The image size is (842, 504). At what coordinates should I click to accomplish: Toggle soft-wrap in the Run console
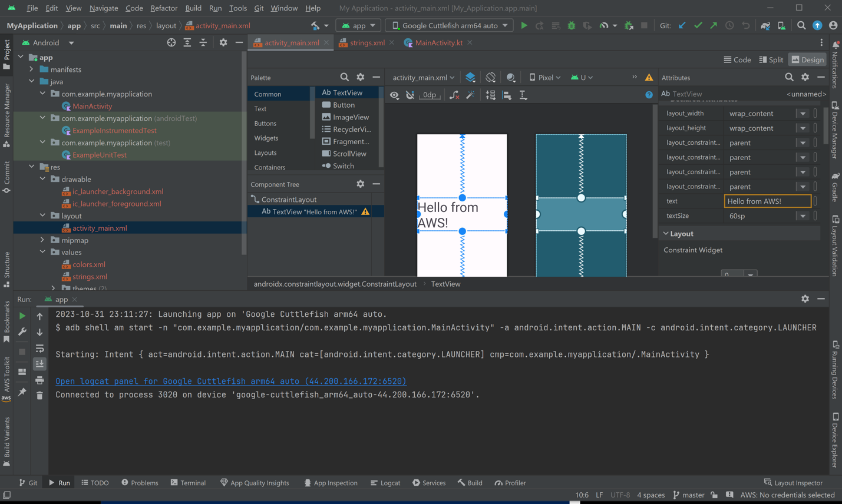(39, 349)
